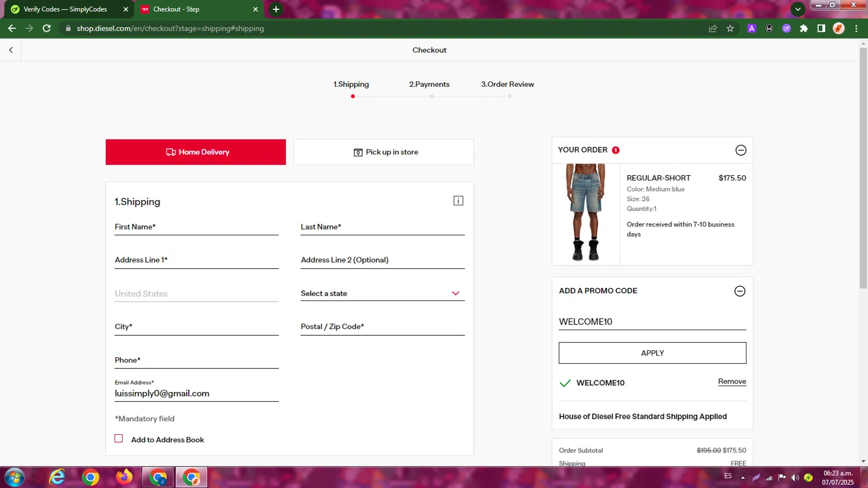The image size is (868, 488).
Task: Click the United States country field
Action: click(x=197, y=294)
